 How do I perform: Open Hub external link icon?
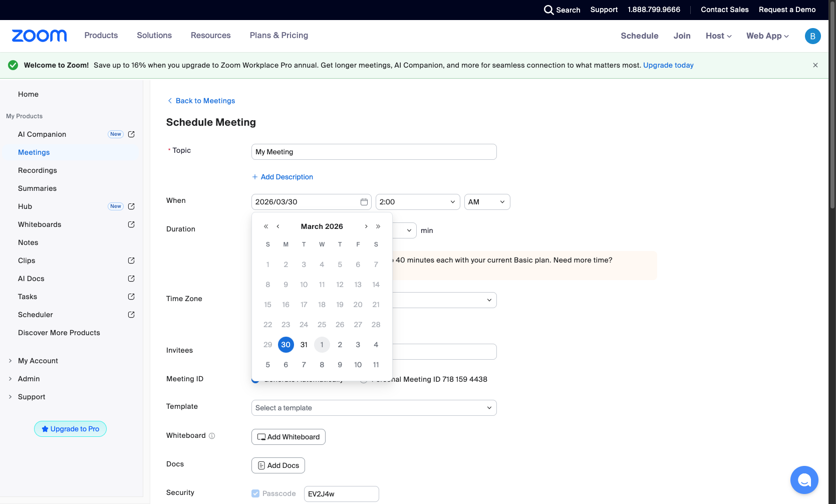click(131, 206)
